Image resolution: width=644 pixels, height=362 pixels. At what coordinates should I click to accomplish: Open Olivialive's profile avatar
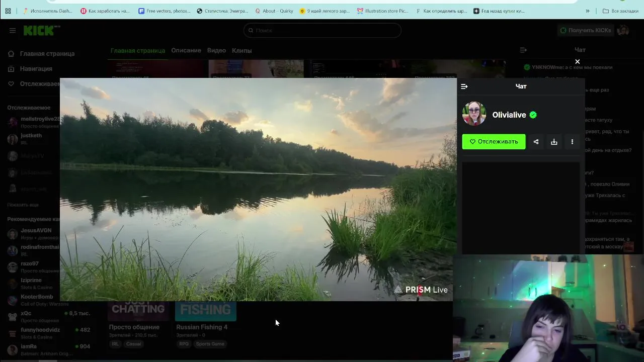(474, 114)
